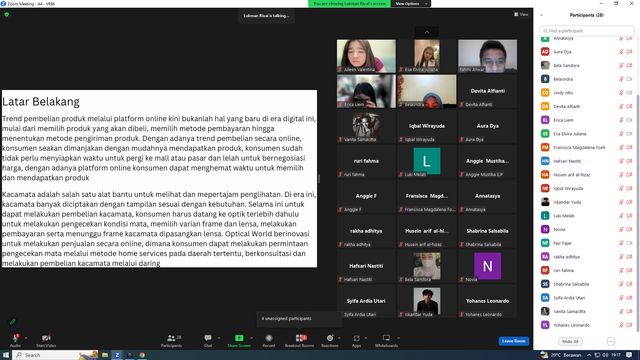The image size is (640, 360).
Task: Select Luki Melati's tile with letter L
Action: (427, 161)
